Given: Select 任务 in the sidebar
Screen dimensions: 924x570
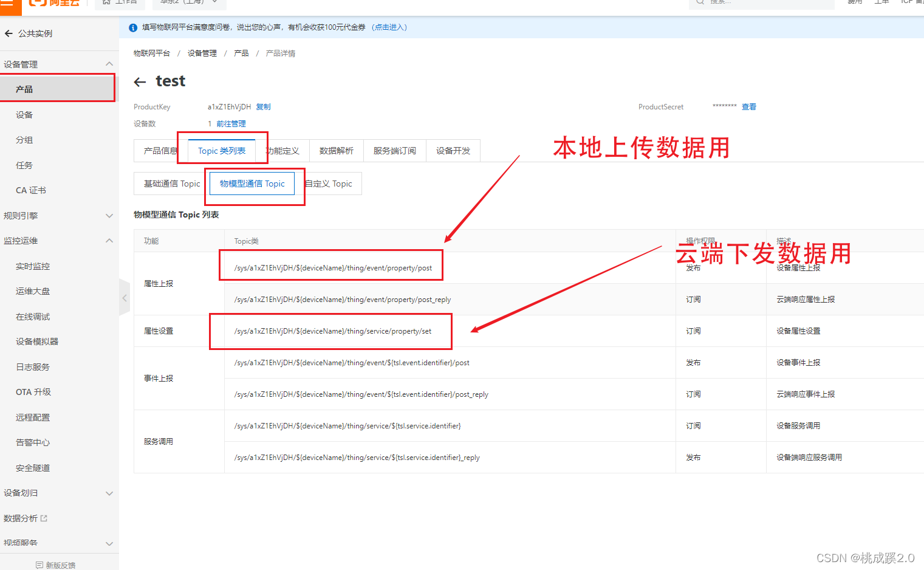Looking at the screenshot, I should (x=24, y=165).
